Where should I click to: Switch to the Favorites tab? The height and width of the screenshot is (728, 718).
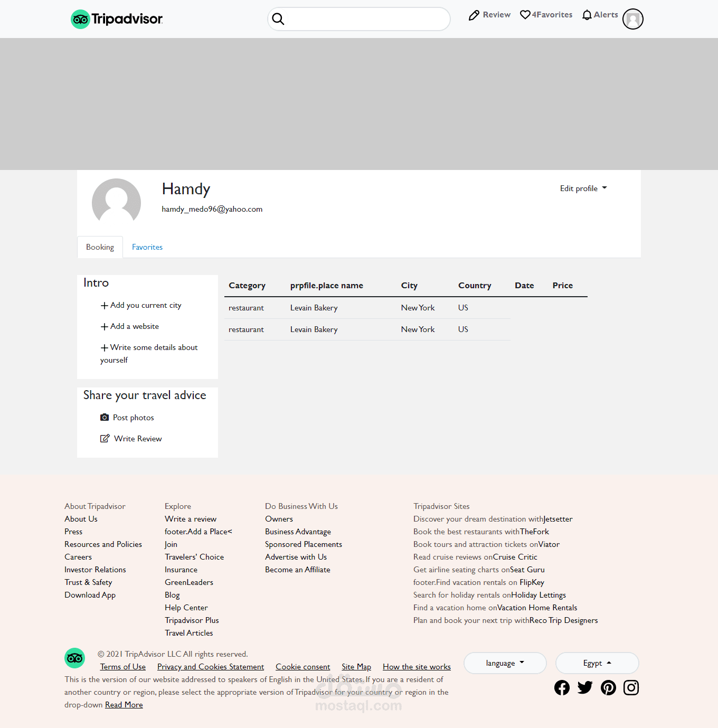147,247
